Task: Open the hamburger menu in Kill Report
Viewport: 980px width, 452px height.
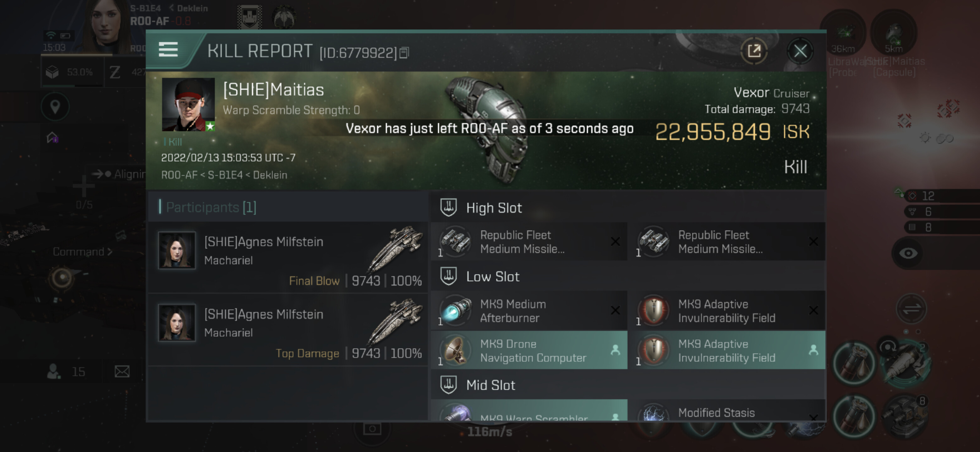Action: (x=168, y=49)
